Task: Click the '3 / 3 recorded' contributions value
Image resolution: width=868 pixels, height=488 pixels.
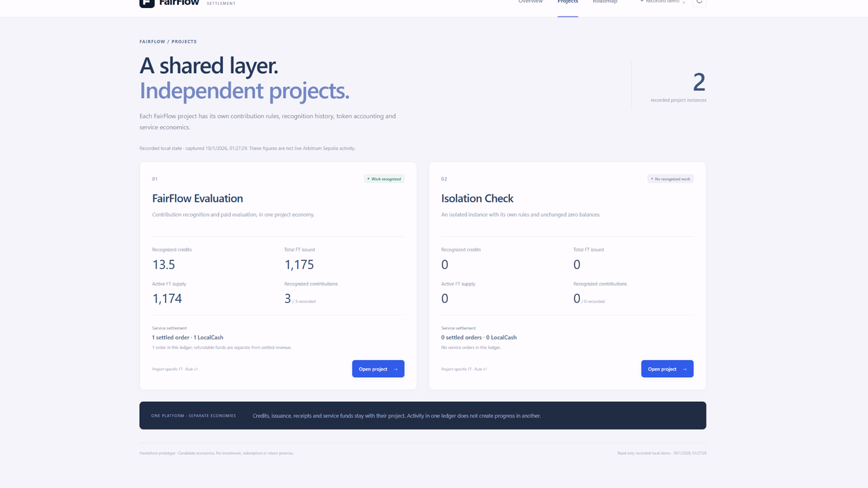Action: click(301, 299)
